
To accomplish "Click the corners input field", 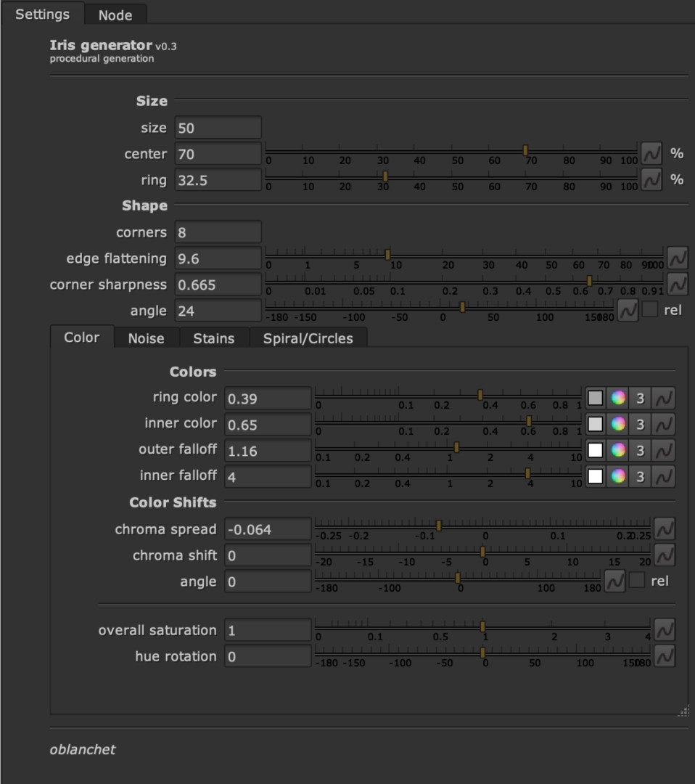I will 218,232.
